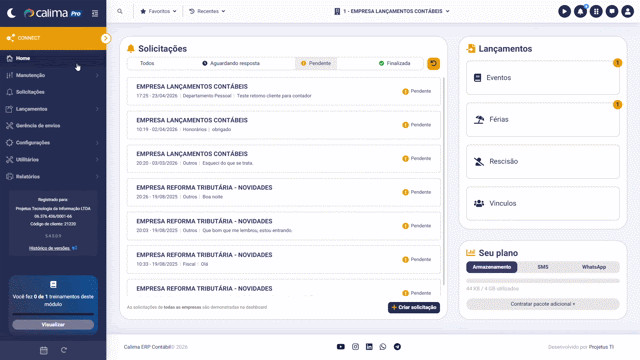Screen dimensions: 640x360
Task: Open the Honorários 'obrigado' request
Action: click(284, 125)
